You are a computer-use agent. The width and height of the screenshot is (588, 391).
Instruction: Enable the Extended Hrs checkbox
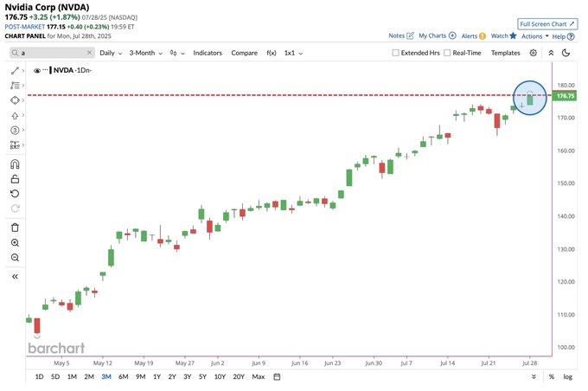coord(395,53)
